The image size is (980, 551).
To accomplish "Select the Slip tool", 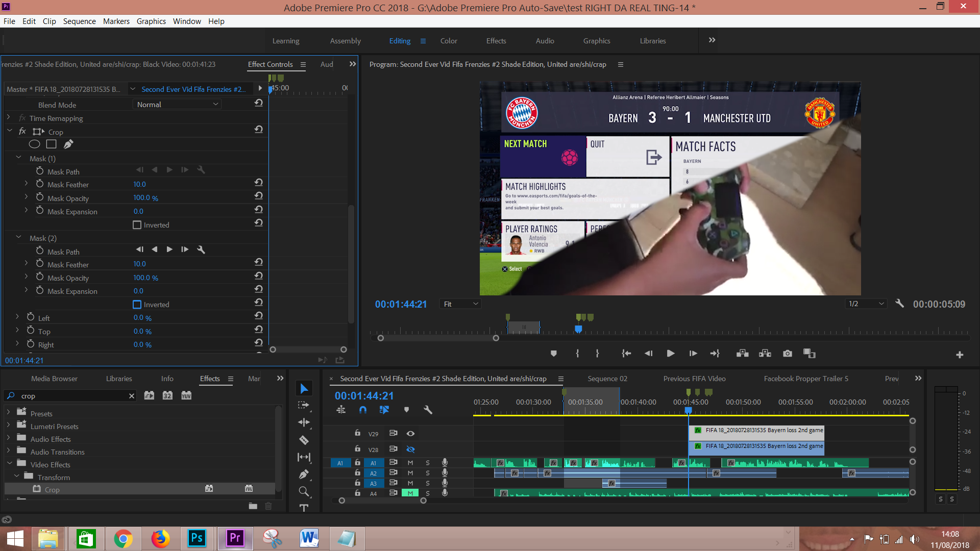I will point(304,457).
